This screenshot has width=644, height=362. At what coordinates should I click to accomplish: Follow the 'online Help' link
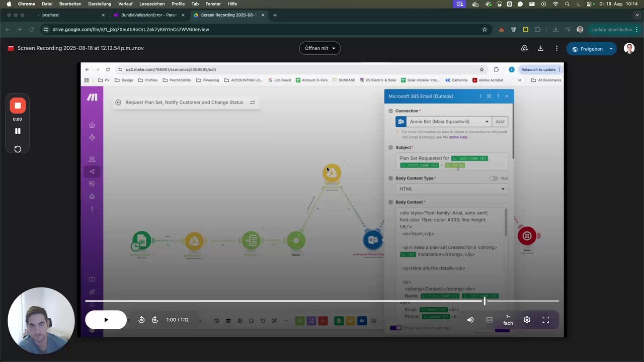(x=458, y=137)
